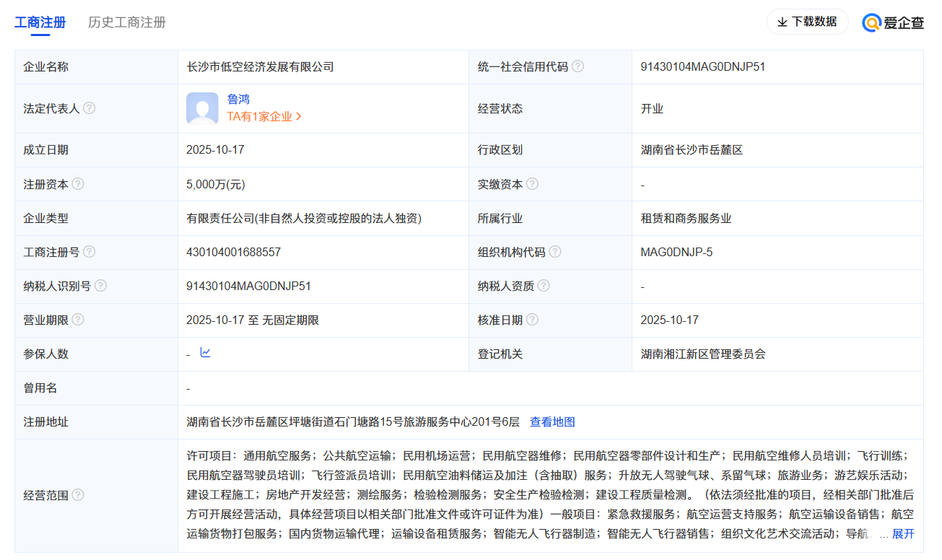
Task: Click the help icon next to 实缴资本
Action: tap(532, 184)
